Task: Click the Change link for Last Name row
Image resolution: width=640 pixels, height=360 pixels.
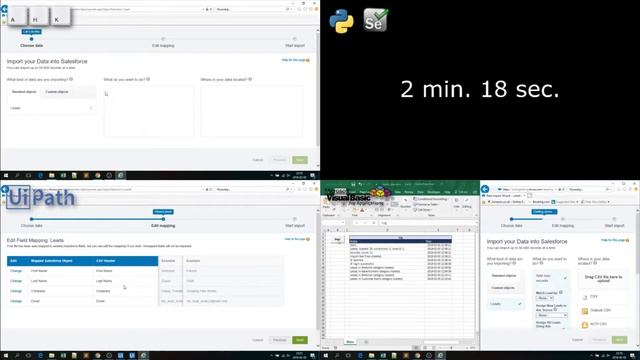Action: pos(16,281)
